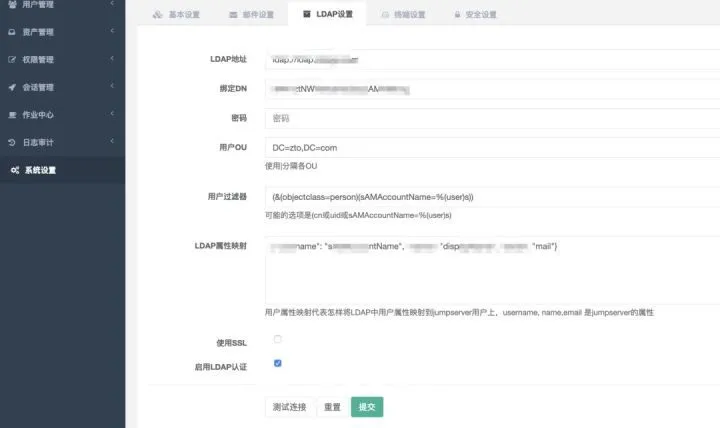Click the 作业中心 sidebar icon
720x428 pixels.
12,115
